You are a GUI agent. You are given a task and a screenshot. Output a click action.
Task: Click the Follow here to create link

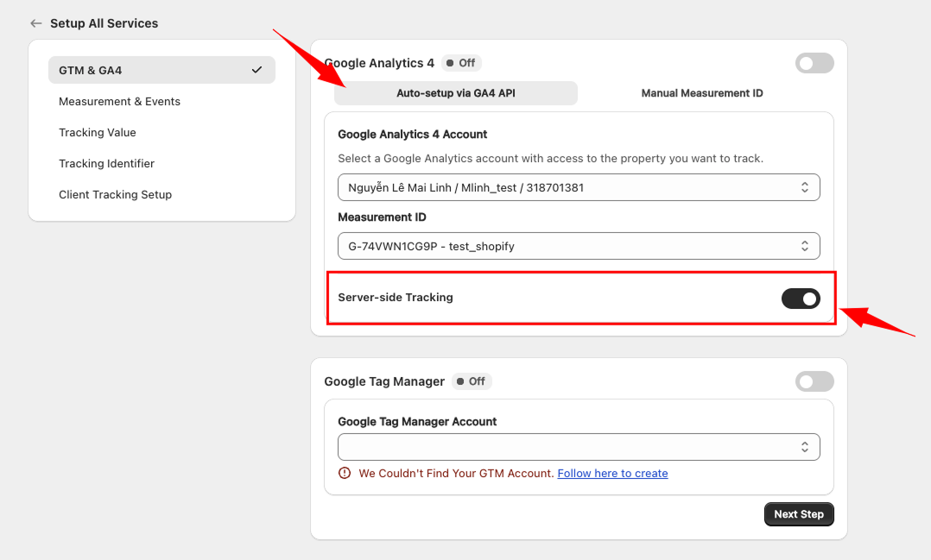(x=612, y=473)
